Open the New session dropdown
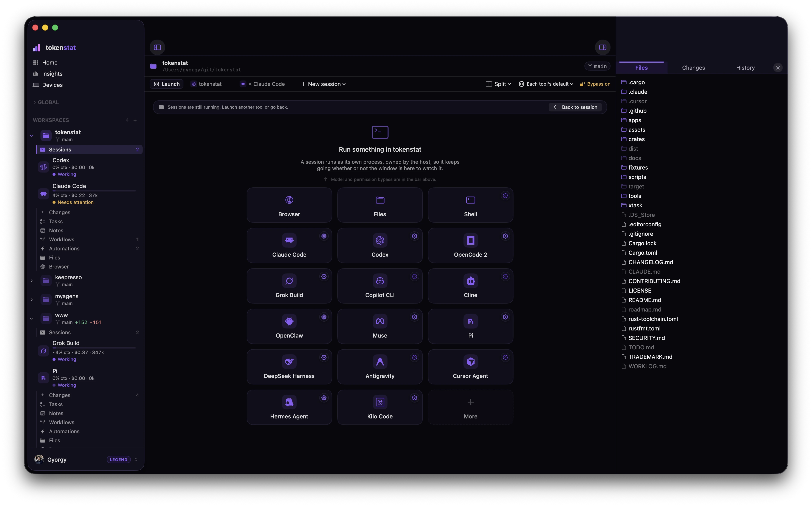 click(x=323, y=84)
